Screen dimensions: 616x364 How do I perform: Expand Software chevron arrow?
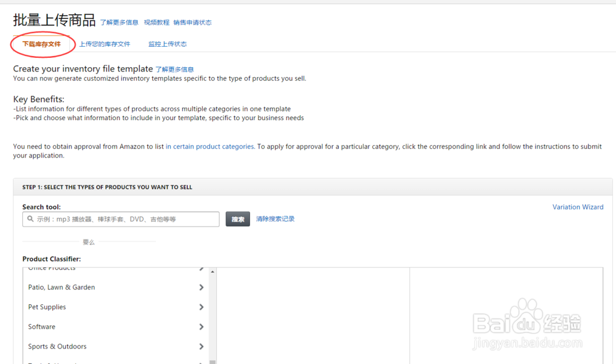[x=201, y=326]
